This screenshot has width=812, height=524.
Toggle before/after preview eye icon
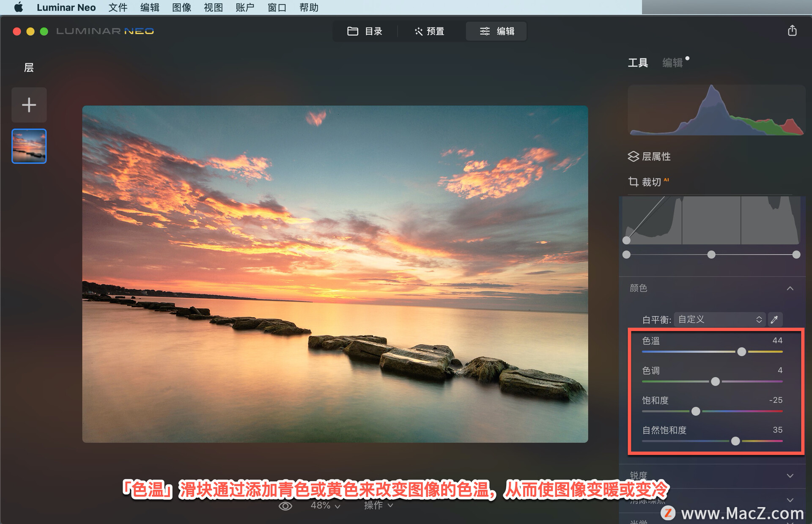(x=285, y=506)
